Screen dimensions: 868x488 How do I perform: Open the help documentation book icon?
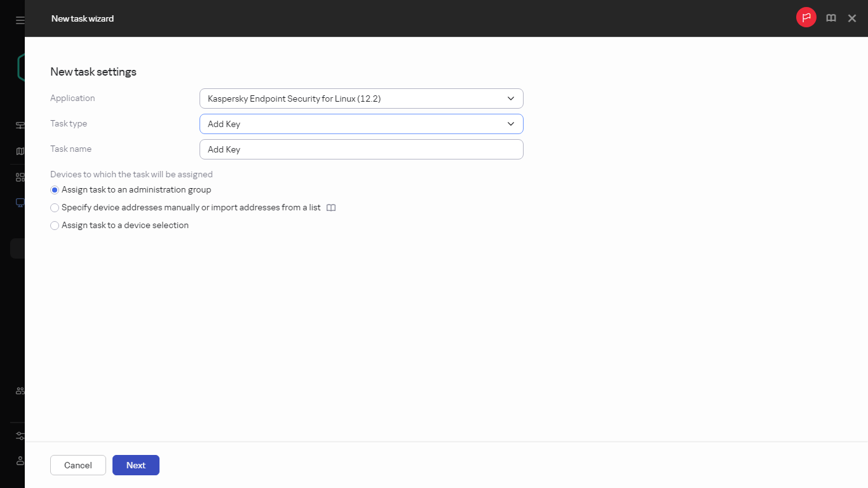click(831, 18)
